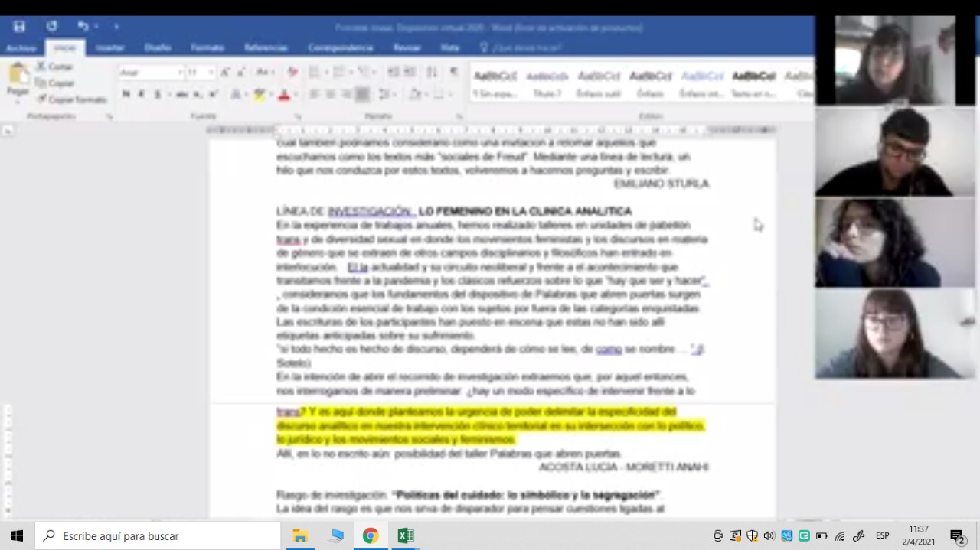
Task: Clear all formatting with eraser icon
Action: [292, 72]
